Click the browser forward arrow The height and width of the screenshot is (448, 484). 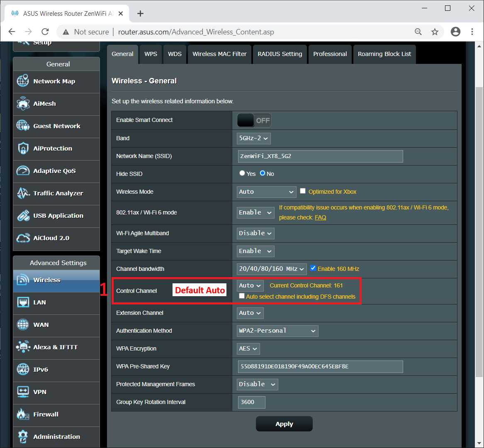click(x=28, y=32)
